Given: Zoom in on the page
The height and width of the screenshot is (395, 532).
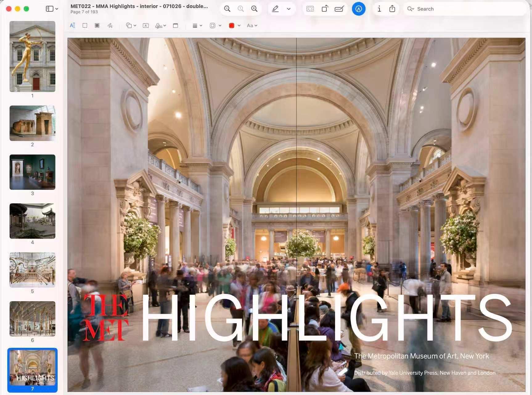Looking at the screenshot, I should coord(254,9).
